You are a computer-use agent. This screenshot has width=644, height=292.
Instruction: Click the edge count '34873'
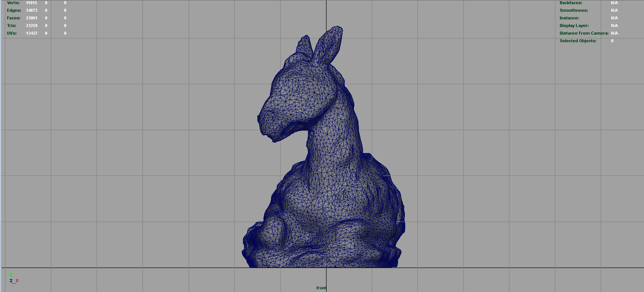coord(32,10)
